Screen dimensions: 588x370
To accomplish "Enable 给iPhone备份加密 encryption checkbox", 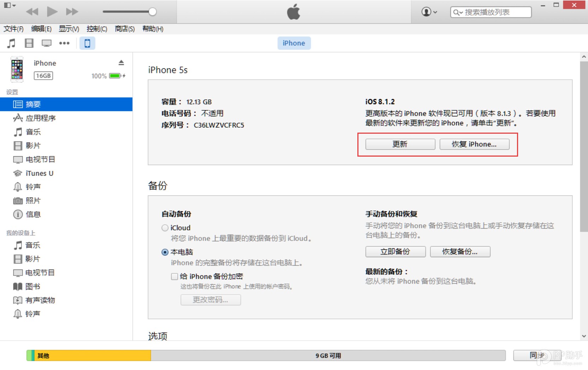I will coord(174,276).
